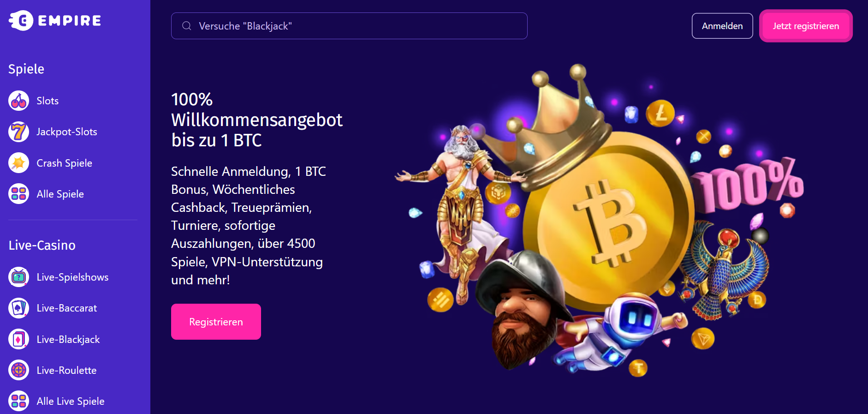
Task: Click the Alle Spiele grid icon
Action: 19,194
